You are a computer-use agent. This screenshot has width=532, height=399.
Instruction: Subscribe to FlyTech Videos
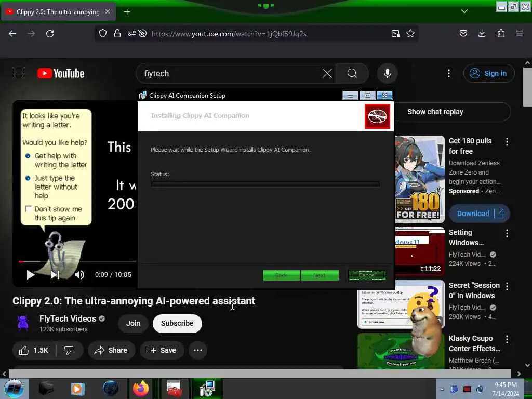coord(177,323)
